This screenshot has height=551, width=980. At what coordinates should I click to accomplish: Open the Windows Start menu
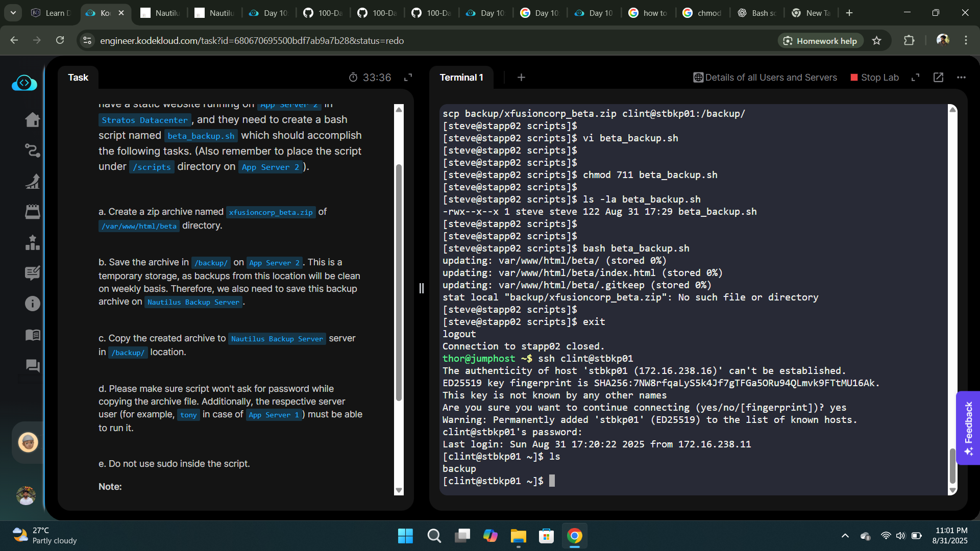[405, 536]
